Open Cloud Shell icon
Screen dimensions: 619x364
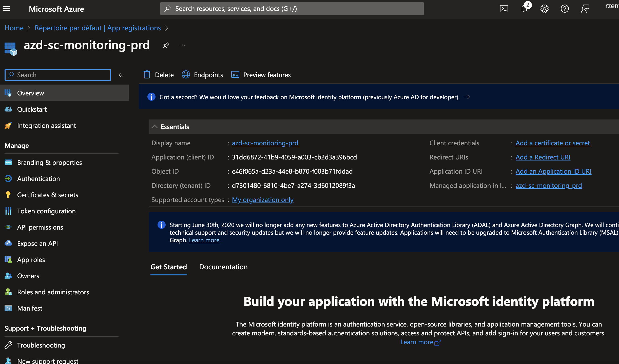point(504,9)
